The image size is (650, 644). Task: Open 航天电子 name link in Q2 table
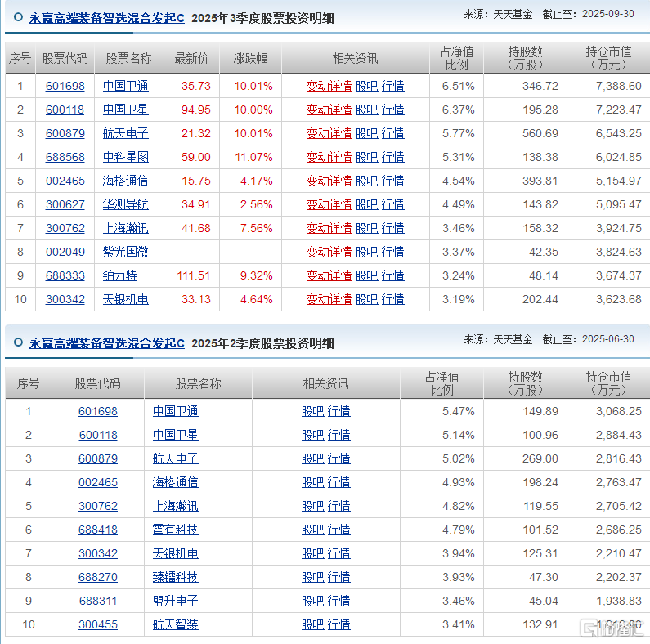pos(175,458)
